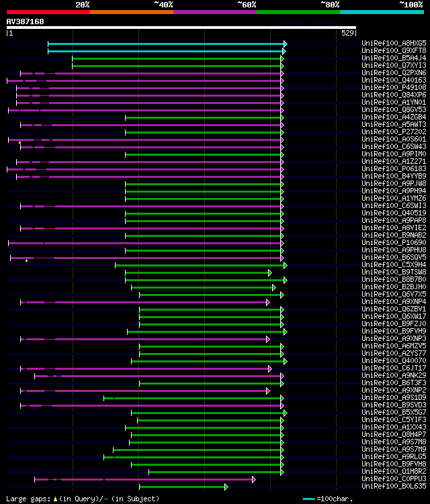Image resolution: width=430 pixels, height=504 pixels.
Task: Click the cyan alignment bar of Q9XFT8
Action: pos(165,51)
